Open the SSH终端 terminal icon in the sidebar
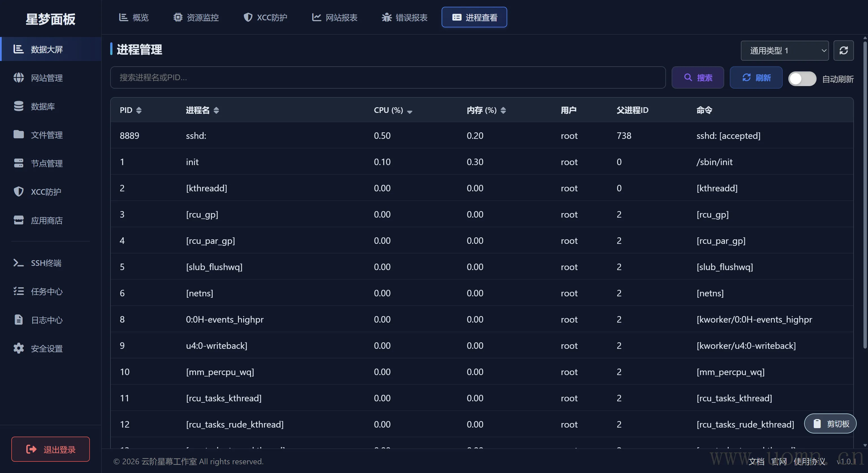 (x=18, y=263)
